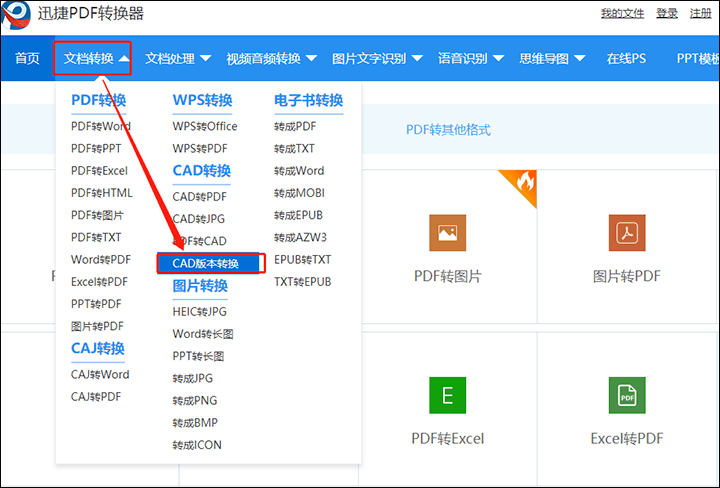The height and width of the screenshot is (488, 720).
Task: Select the PPT转PDF entry
Action: tap(96, 304)
